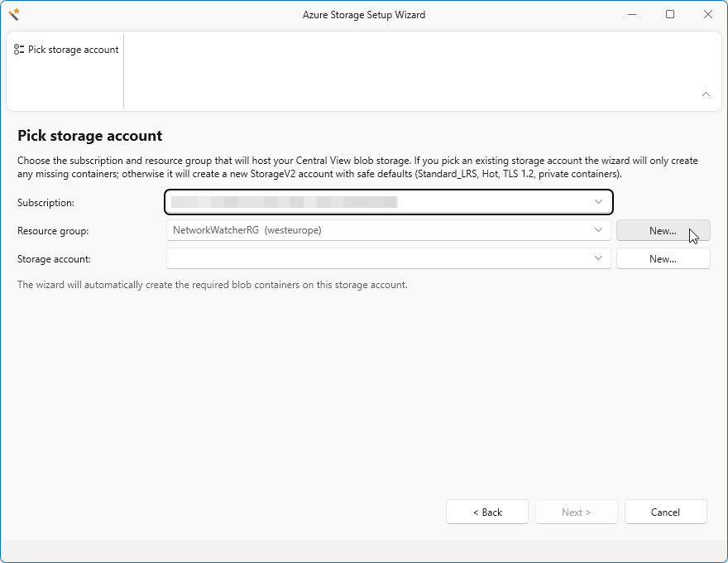The image size is (728, 563).
Task: Open the Resource group dropdown
Action: click(389, 230)
